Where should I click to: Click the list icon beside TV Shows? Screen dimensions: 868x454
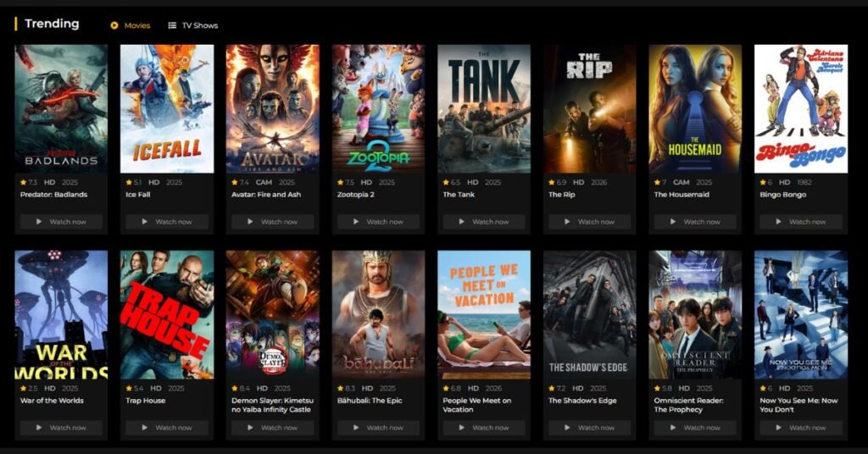(172, 25)
